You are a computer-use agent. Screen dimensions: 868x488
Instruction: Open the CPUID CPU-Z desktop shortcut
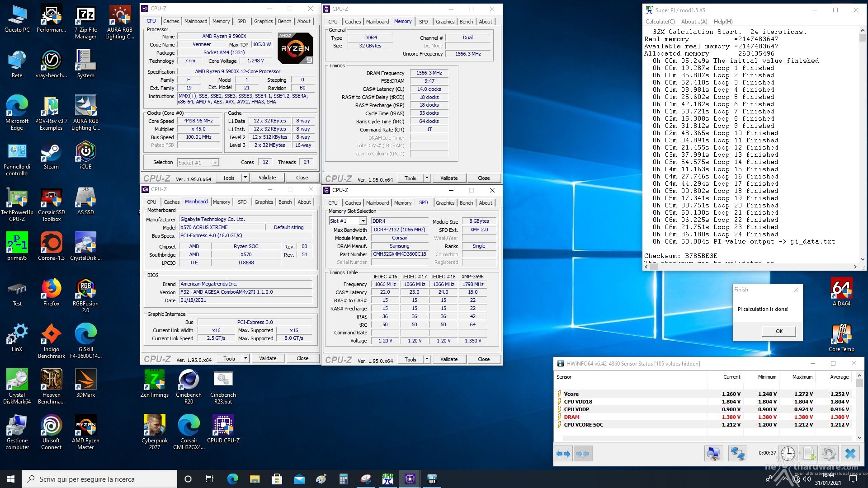[x=223, y=429]
